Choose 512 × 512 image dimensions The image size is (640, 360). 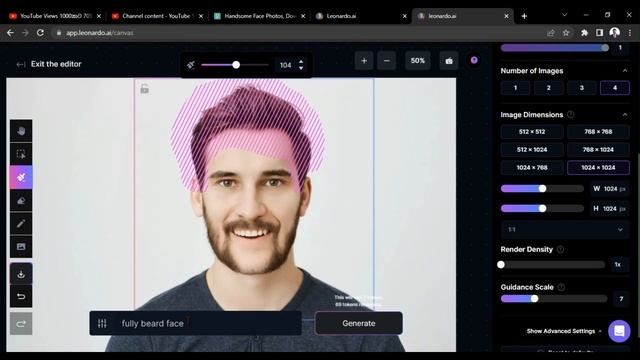coord(532,132)
